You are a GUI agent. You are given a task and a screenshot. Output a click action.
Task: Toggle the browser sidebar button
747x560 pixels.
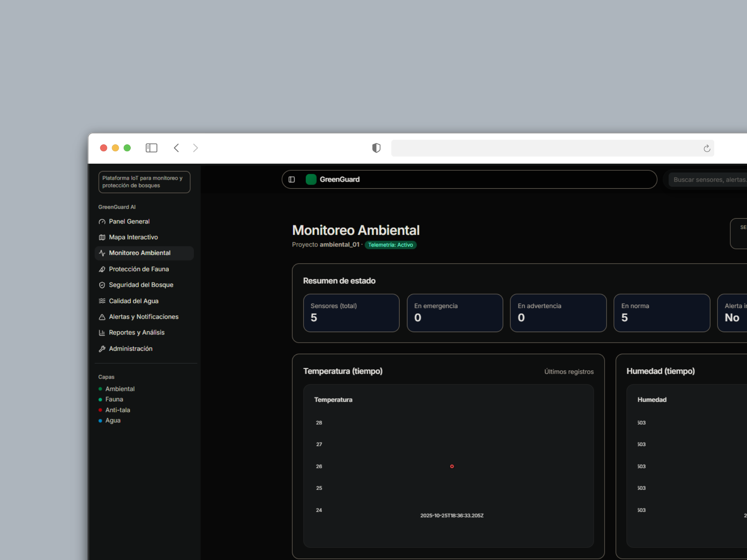coord(151,148)
